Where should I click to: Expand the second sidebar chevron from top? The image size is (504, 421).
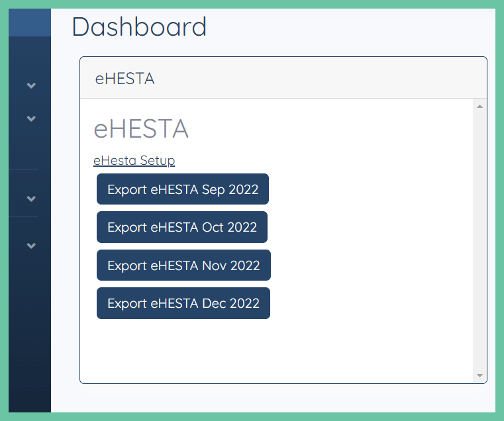click(x=31, y=118)
